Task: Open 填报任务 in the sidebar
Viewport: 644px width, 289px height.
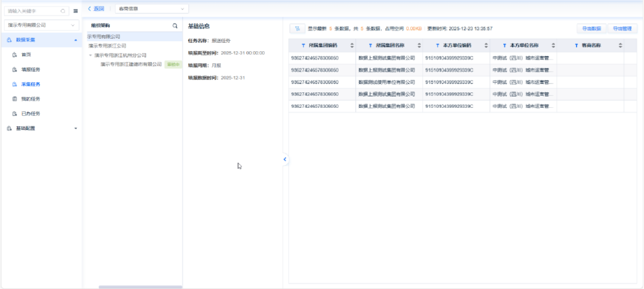Action: click(x=30, y=69)
